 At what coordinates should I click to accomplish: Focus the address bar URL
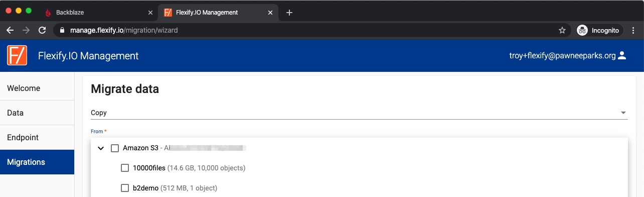(124, 30)
